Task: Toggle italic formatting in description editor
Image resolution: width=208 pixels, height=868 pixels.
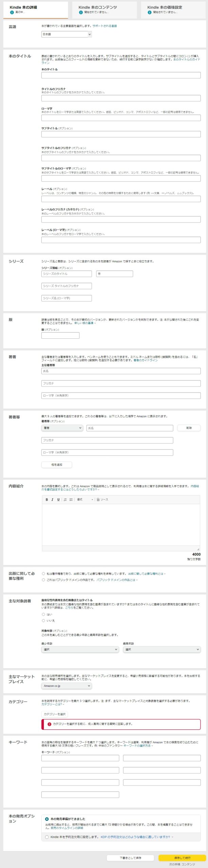Action: pos(52,499)
